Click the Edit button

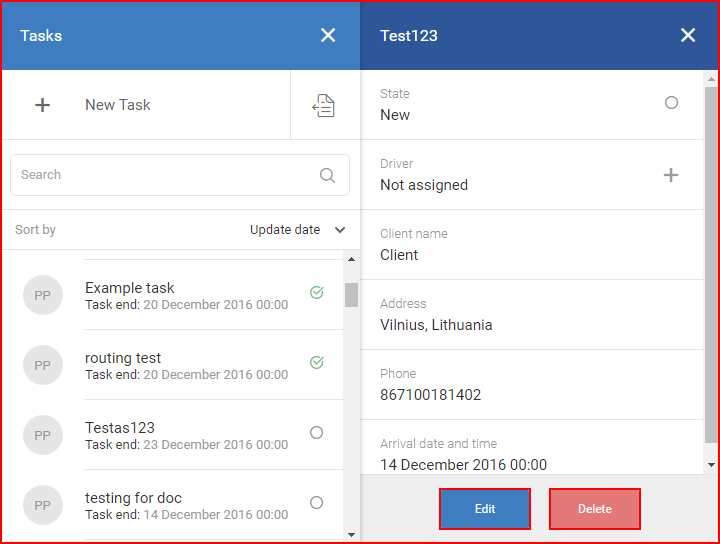point(485,509)
